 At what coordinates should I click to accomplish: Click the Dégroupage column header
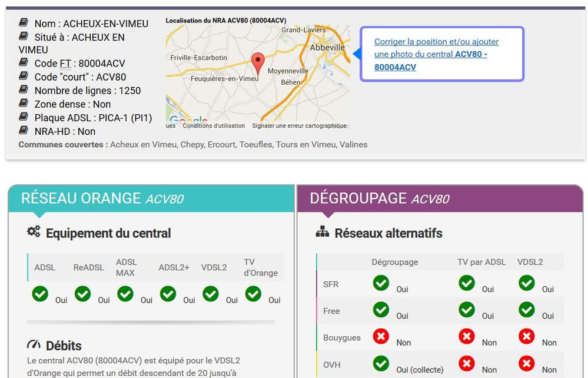click(395, 262)
